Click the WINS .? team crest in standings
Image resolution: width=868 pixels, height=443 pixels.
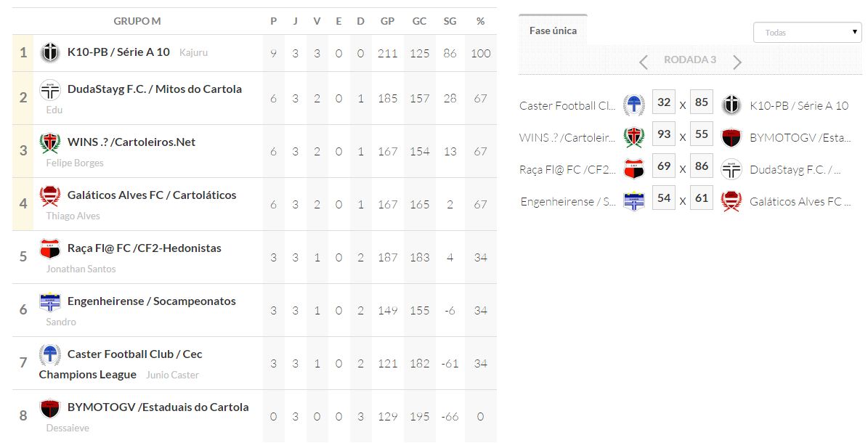coord(50,142)
